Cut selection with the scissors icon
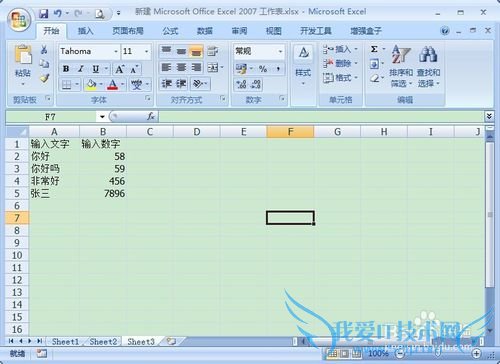Image resolution: width=500 pixels, height=364 pixels. click(x=44, y=50)
